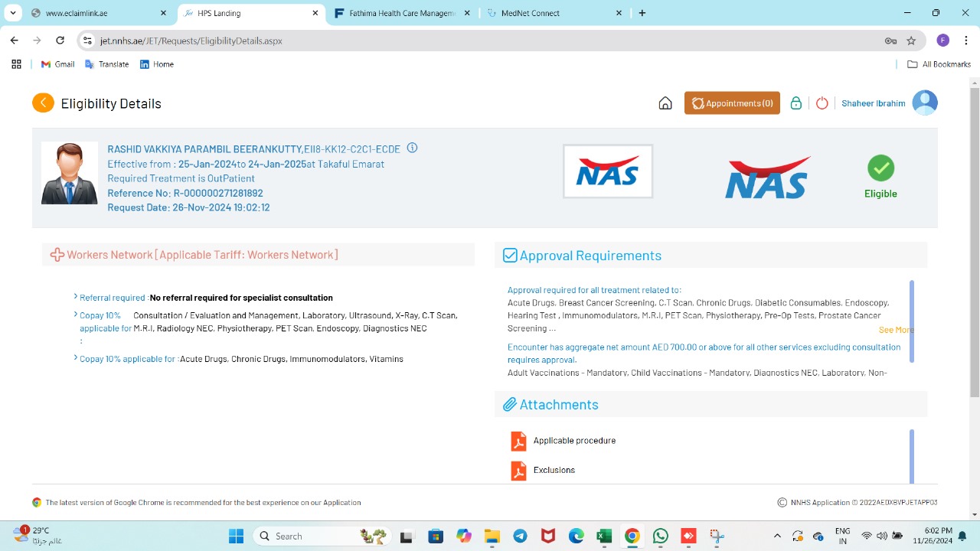The image size is (980, 551).
Task: Click the taskbar Search box
Action: pyautogui.click(x=321, y=536)
